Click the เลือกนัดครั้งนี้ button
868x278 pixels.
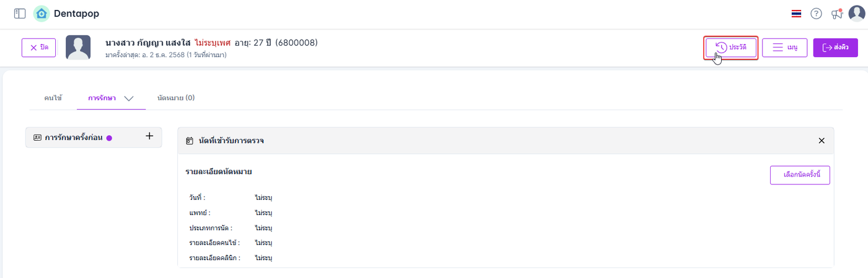[799, 175]
